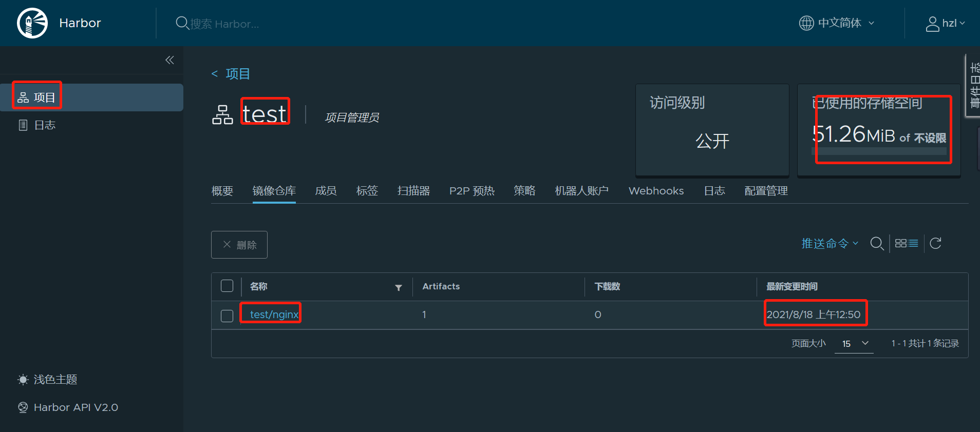Click the 下载数 column header
980x432 pixels.
click(608, 286)
